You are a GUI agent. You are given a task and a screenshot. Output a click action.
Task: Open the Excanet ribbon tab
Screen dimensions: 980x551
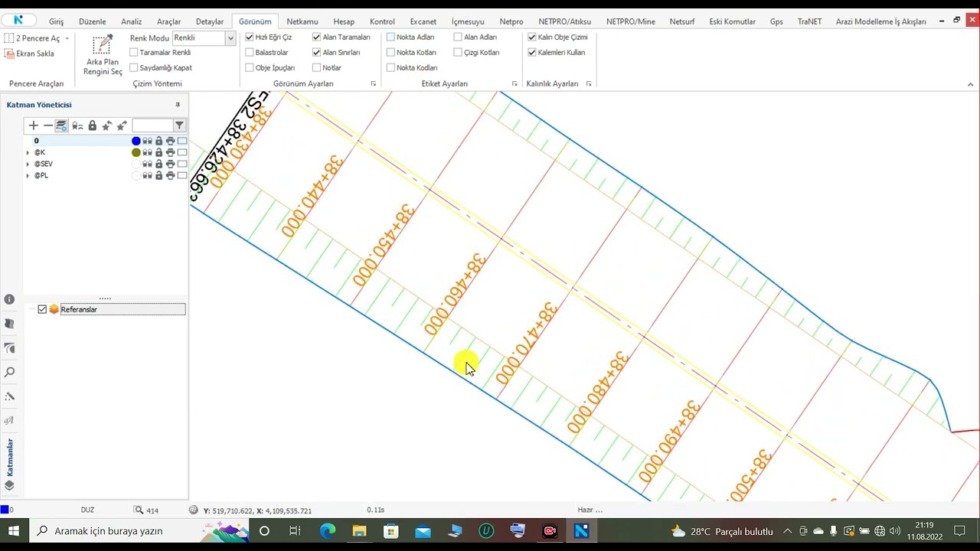tap(423, 21)
